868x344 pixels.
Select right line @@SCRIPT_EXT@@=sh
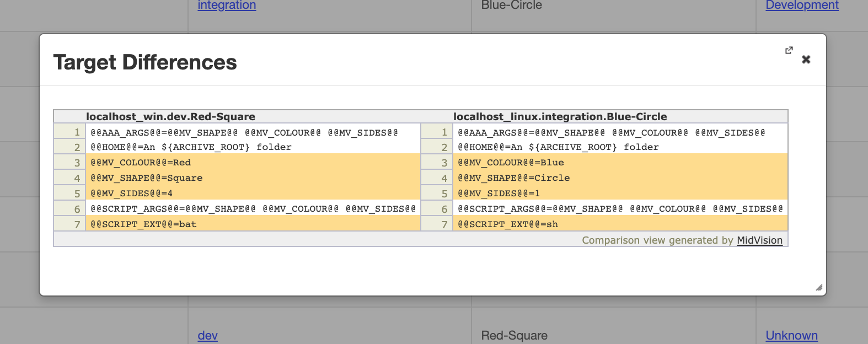pyautogui.click(x=620, y=224)
